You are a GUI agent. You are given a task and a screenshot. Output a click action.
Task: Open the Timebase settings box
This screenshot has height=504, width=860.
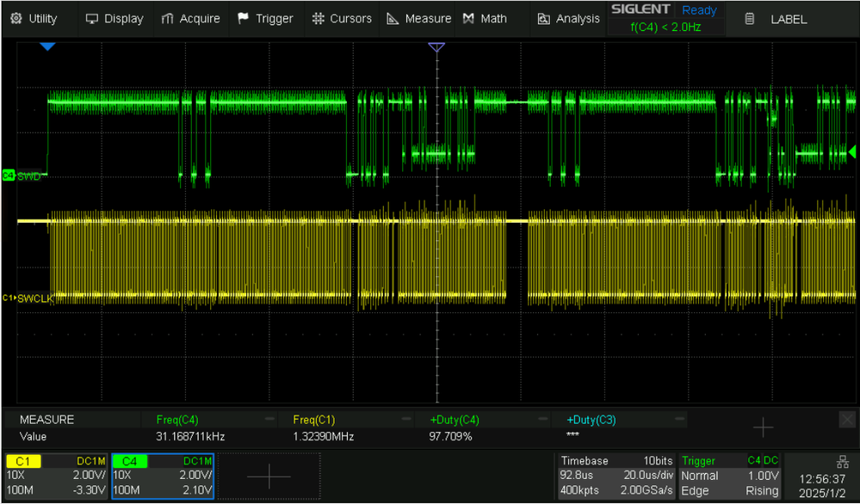coord(616,476)
